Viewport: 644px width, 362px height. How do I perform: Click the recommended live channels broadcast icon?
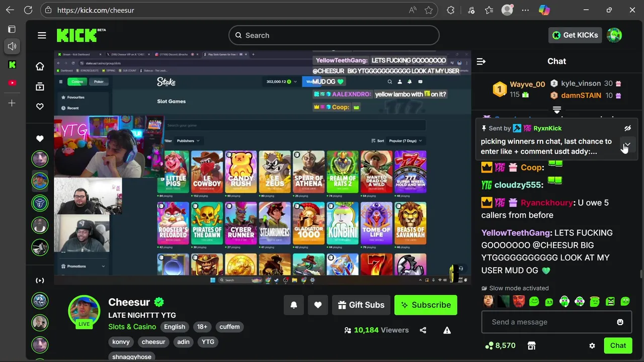pos(40,281)
